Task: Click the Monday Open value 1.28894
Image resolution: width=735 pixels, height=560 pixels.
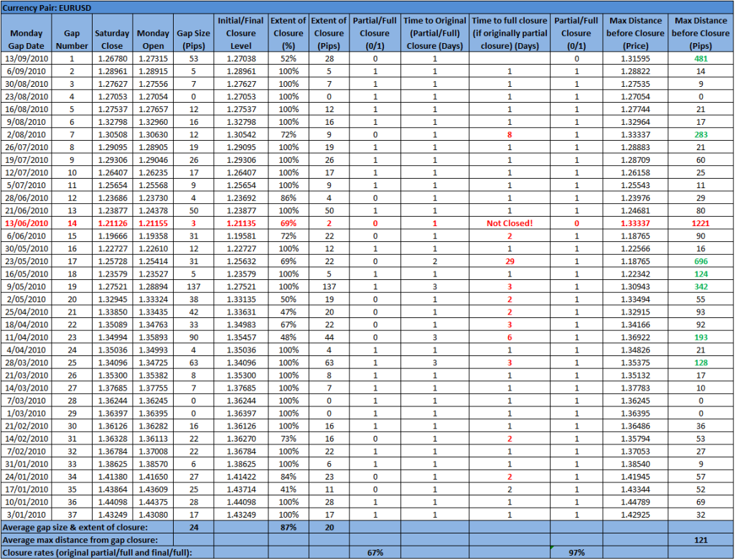Action: pos(153,286)
